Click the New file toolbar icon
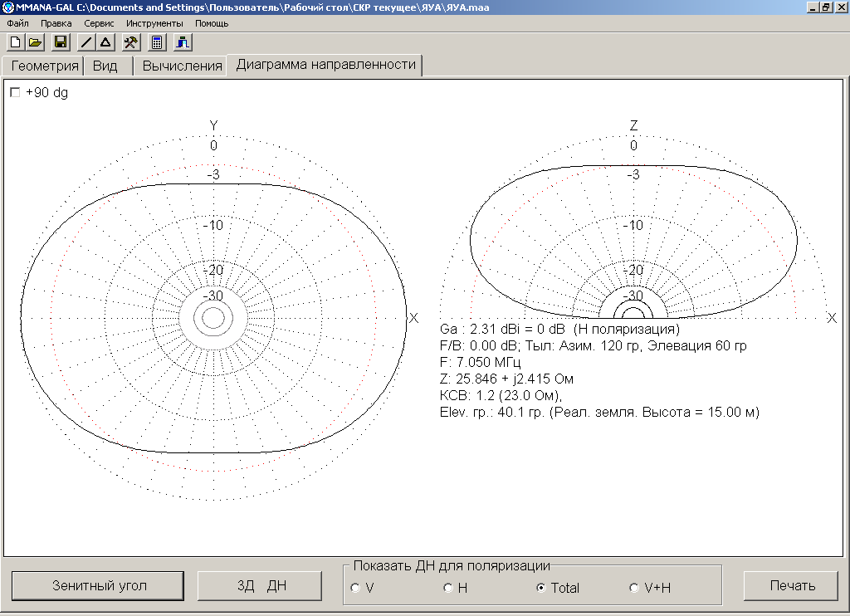The image size is (850, 616). 15,42
